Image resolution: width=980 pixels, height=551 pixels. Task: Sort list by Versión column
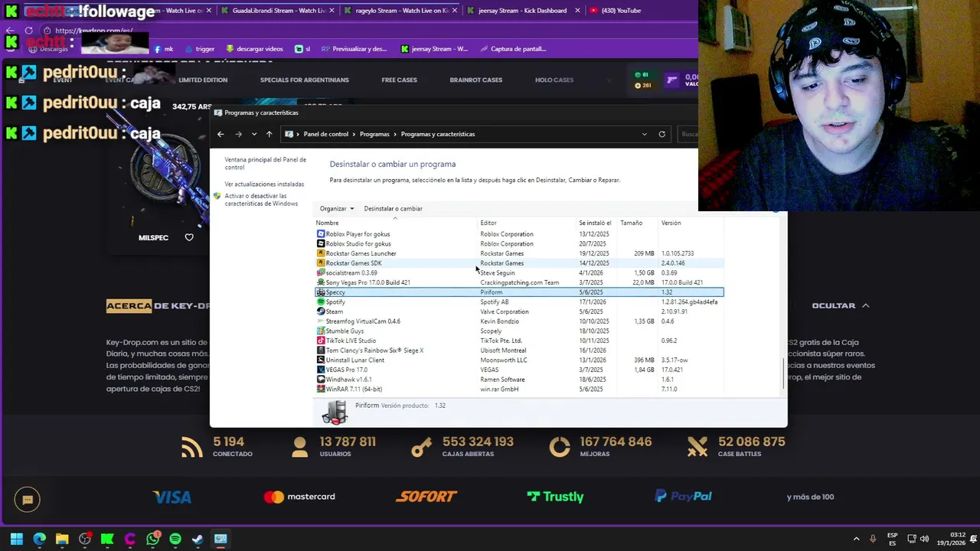(671, 223)
